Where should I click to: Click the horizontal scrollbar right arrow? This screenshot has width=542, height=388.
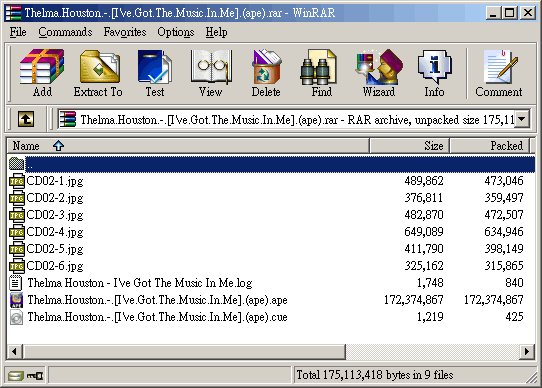tap(527, 352)
